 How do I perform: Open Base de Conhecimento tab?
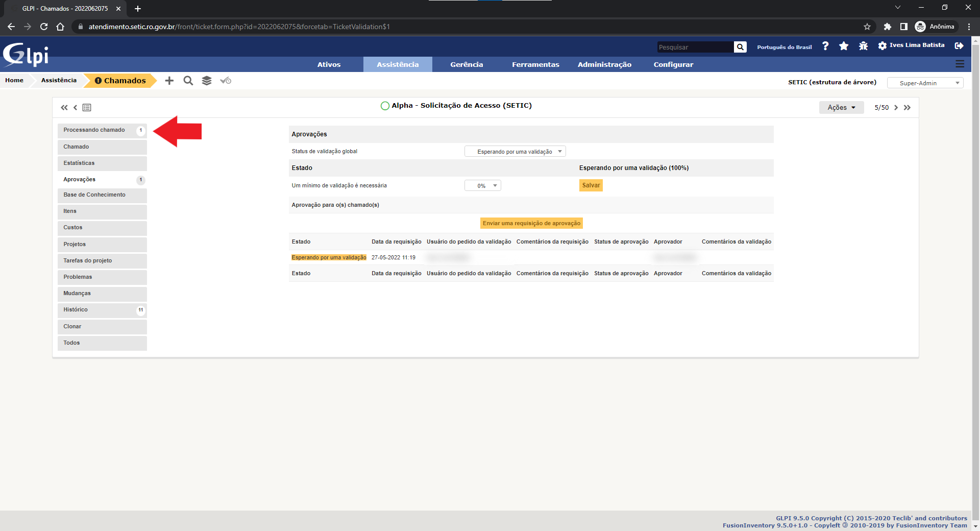[x=102, y=195]
